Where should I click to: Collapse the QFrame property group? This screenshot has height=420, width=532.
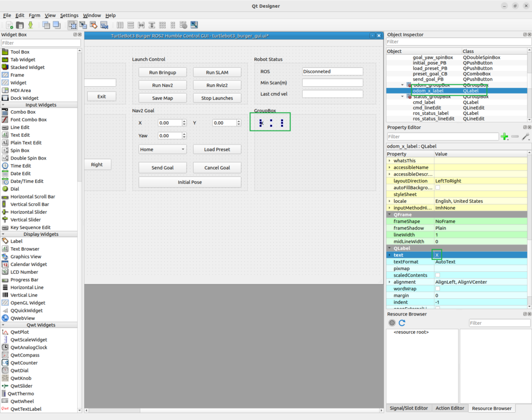[390, 215]
